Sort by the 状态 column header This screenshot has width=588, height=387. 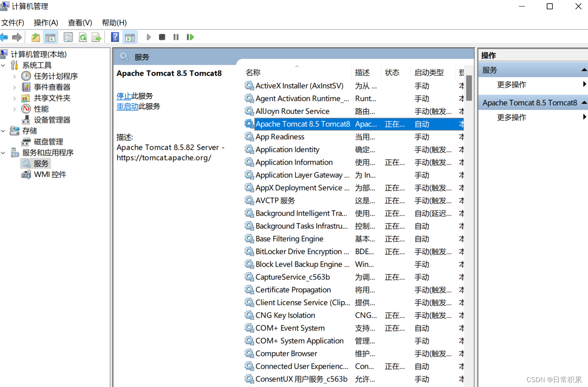coord(397,72)
